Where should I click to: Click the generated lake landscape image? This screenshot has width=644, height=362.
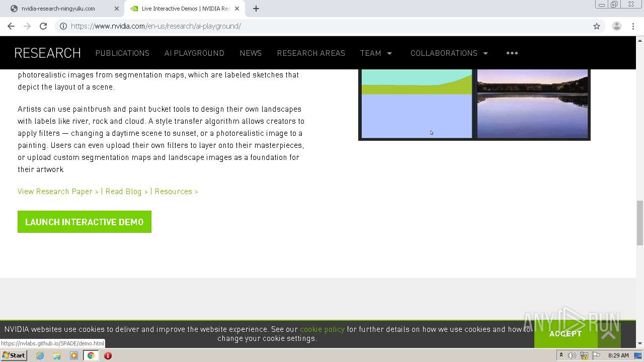coord(532,104)
